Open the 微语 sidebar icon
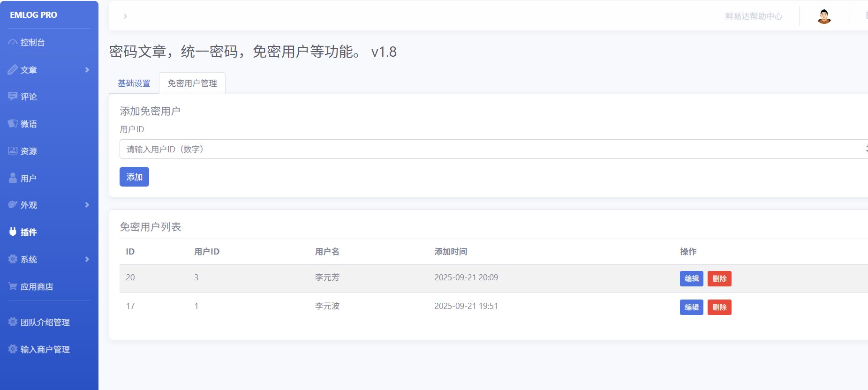 click(x=13, y=124)
